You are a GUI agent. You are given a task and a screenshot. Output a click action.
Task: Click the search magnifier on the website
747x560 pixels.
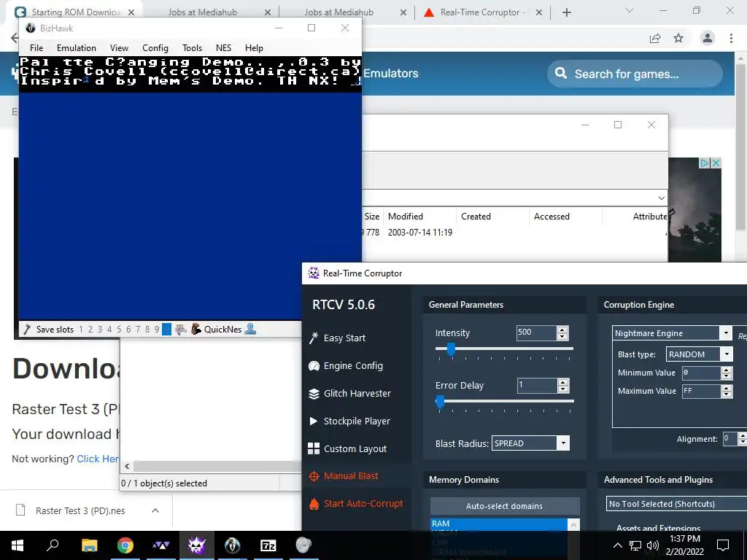tap(561, 74)
